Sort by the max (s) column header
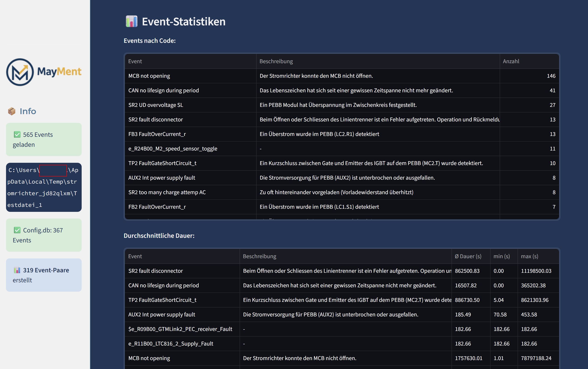 (x=529, y=256)
